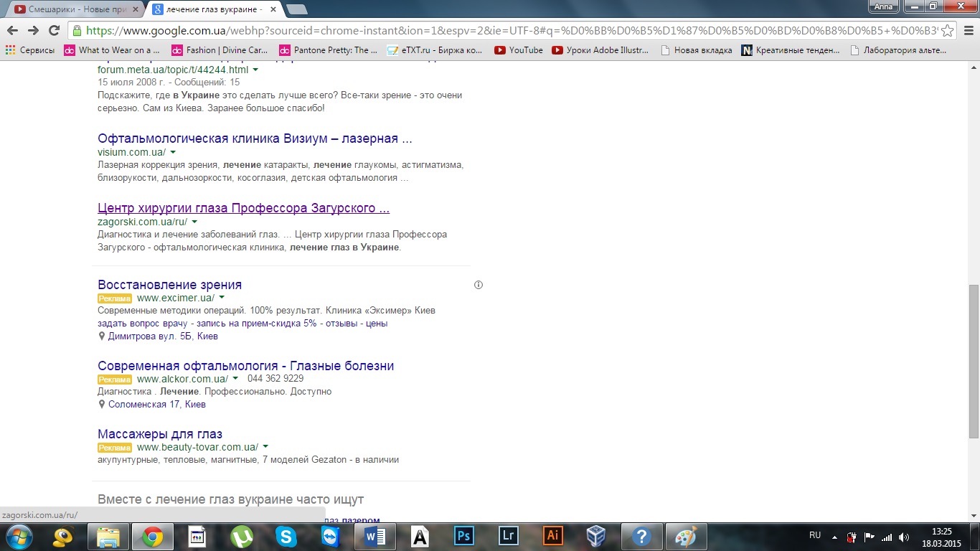Open the 'Новая вкладка' bookmark
Screen dimensions: 980x551
696,50
